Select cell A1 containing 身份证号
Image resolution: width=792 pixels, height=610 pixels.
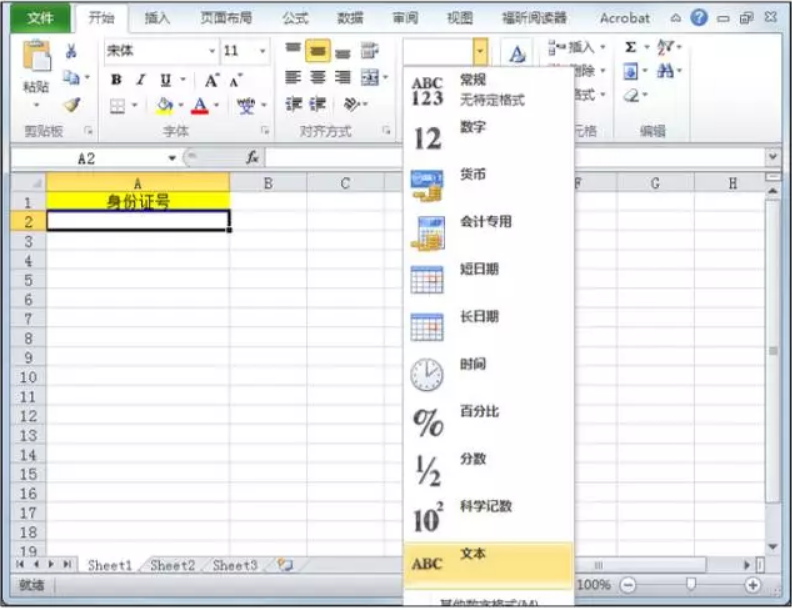[138, 201]
